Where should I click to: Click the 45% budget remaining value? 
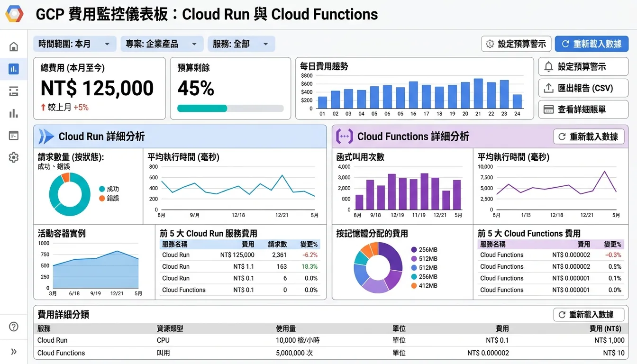pos(196,88)
